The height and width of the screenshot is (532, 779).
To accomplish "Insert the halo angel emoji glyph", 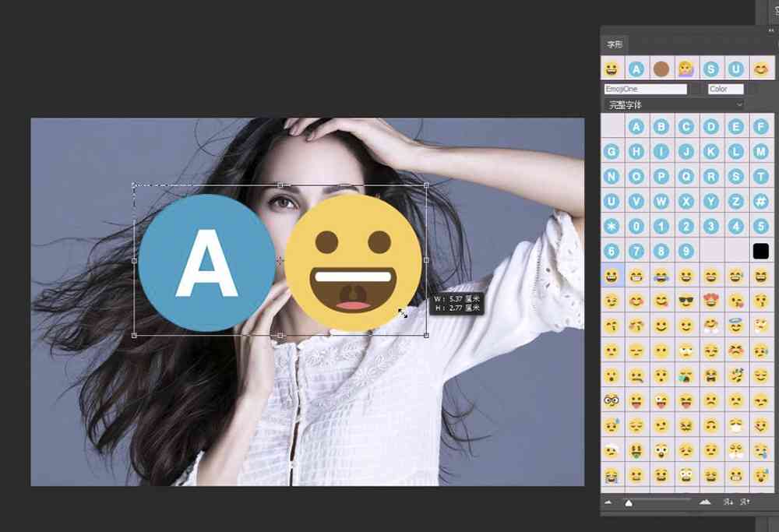I will point(736,326).
